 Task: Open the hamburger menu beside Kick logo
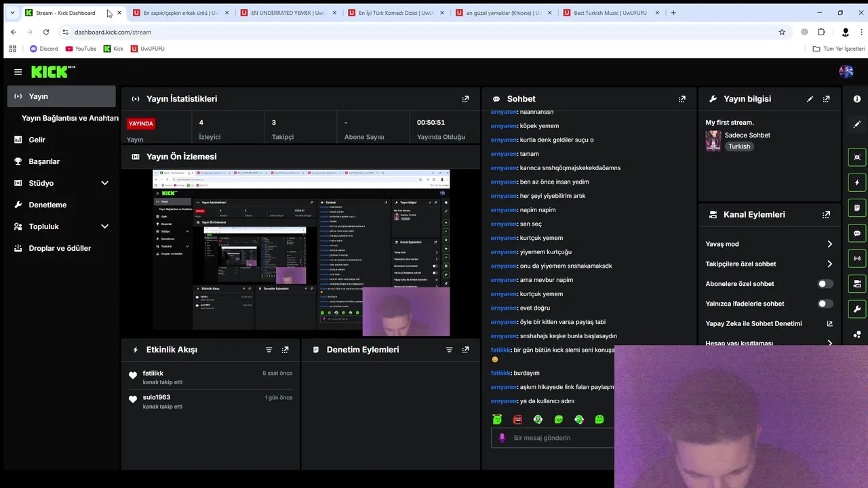[18, 72]
